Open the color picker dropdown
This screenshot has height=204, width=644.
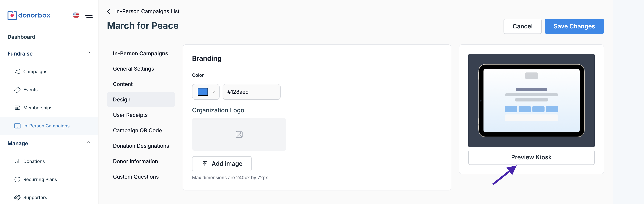[213, 92]
